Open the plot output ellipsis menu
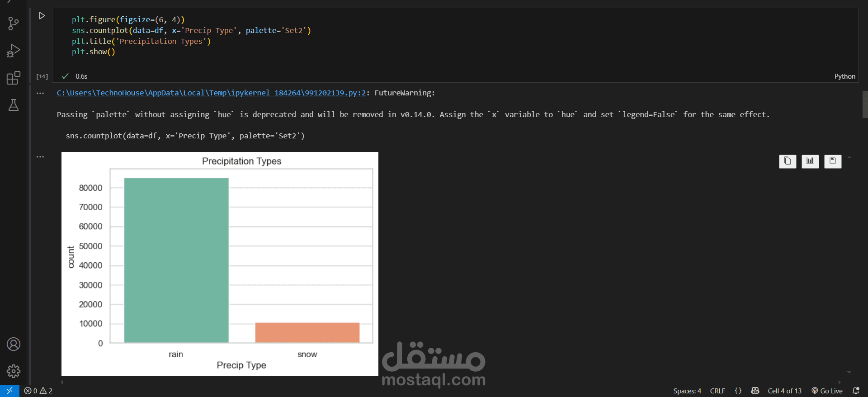The width and height of the screenshot is (868, 397). pyautogui.click(x=40, y=157)
